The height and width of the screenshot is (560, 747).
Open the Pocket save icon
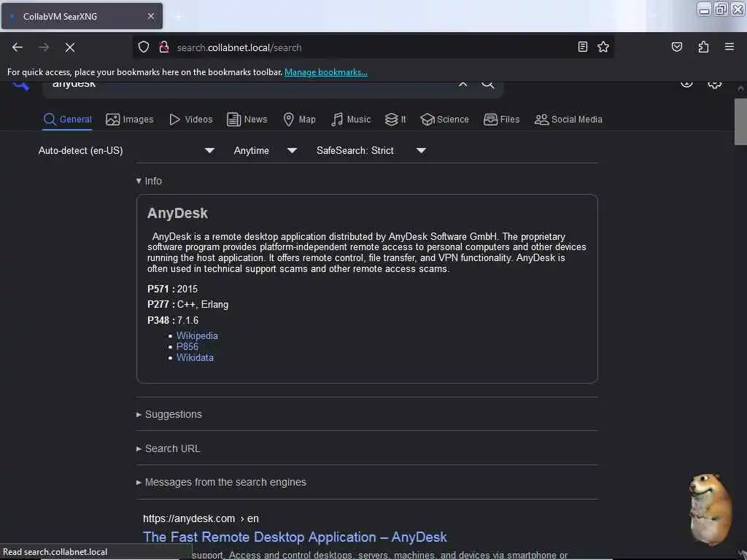pos(676,47)
